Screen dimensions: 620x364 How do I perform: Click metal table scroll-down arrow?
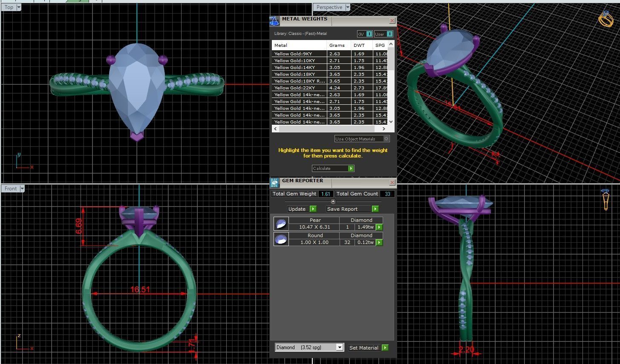click(391, 121)
